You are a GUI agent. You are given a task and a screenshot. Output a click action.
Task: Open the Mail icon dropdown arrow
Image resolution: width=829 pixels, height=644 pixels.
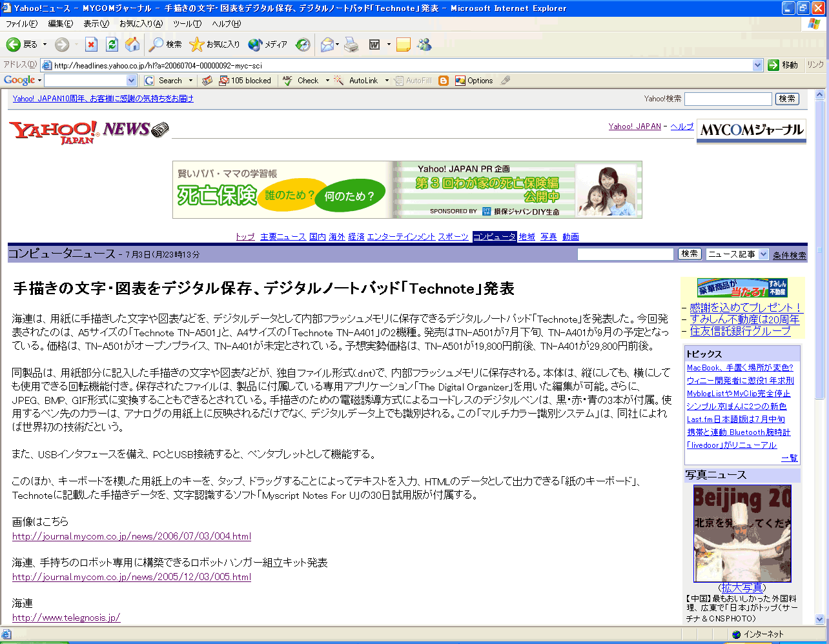[338, 45]
